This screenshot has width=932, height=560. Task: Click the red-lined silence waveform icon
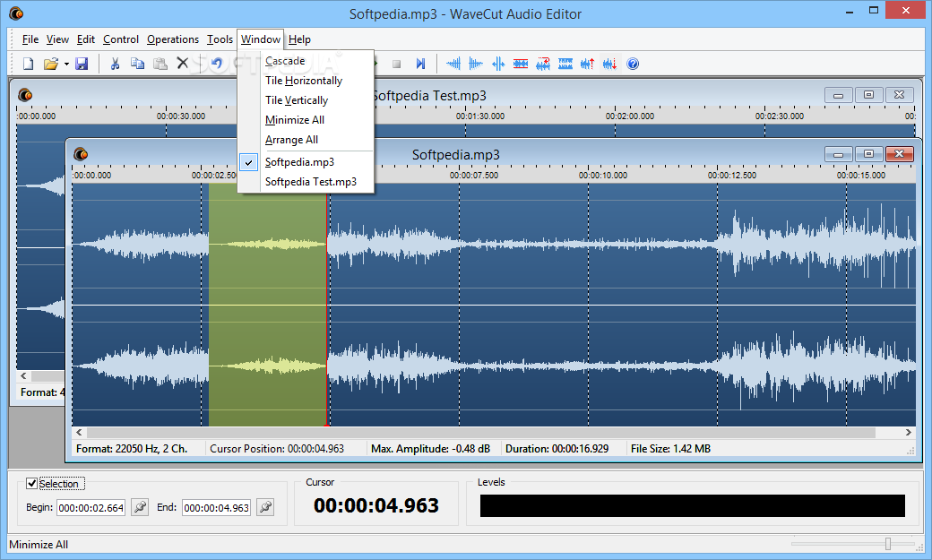[x=521, y=64]
